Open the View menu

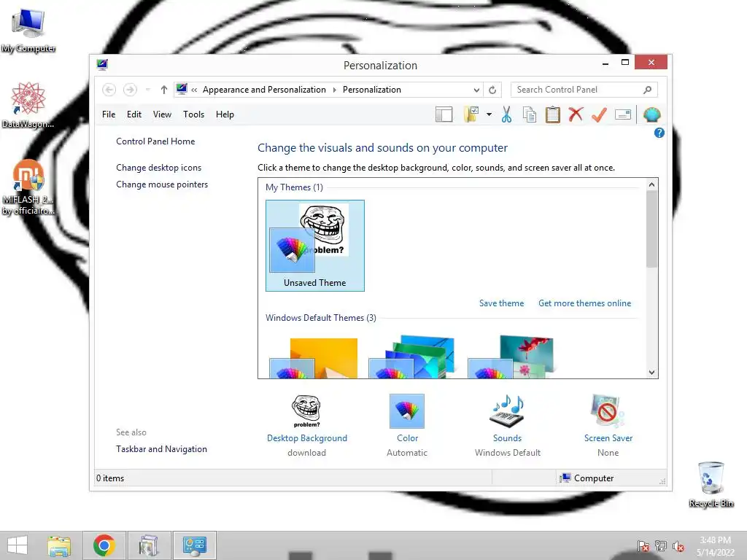(162, 114)
